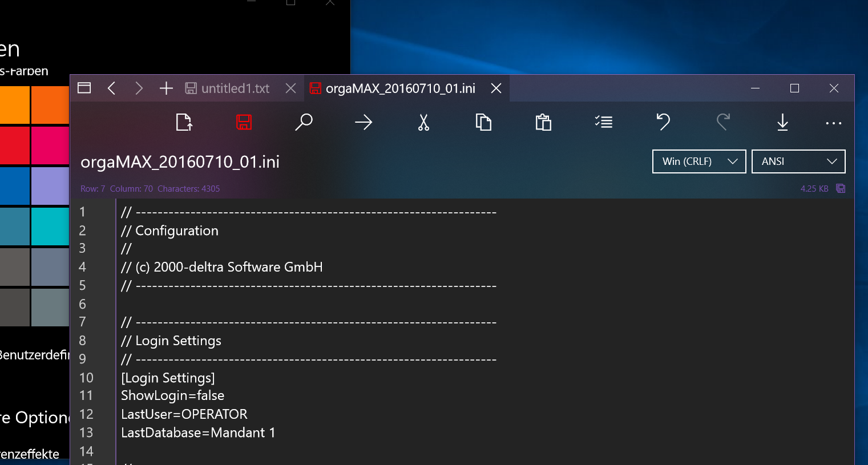Open the tab overview panel icon
The width and height of the screenshot is (868, 465).
84,88
